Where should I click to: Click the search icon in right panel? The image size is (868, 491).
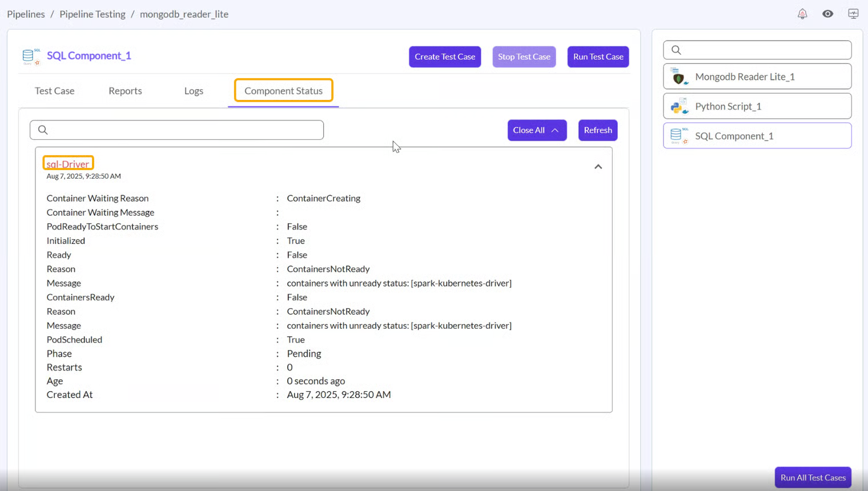click(x=676, y=50)
